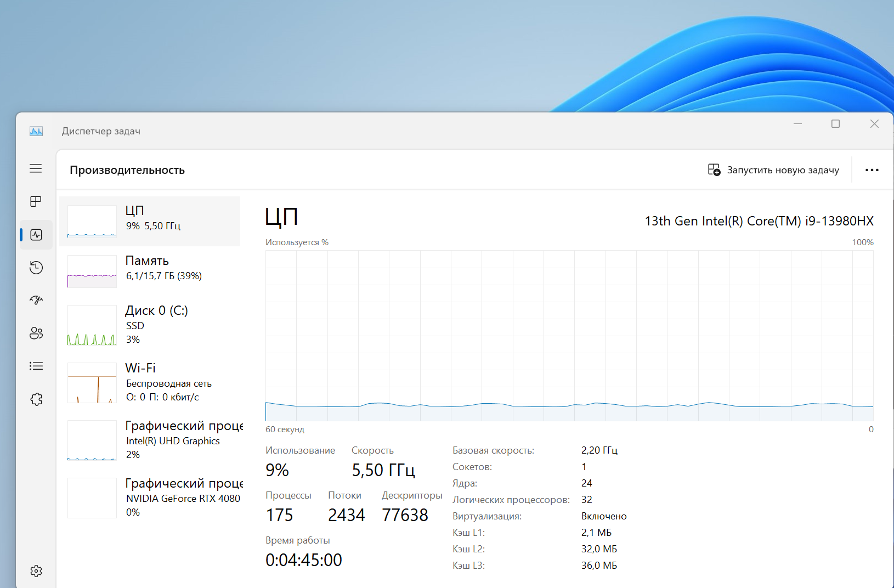The height and width of the screenshot is (588, 894).
Task: Open the Startup apps page icon
Action: 36,300
